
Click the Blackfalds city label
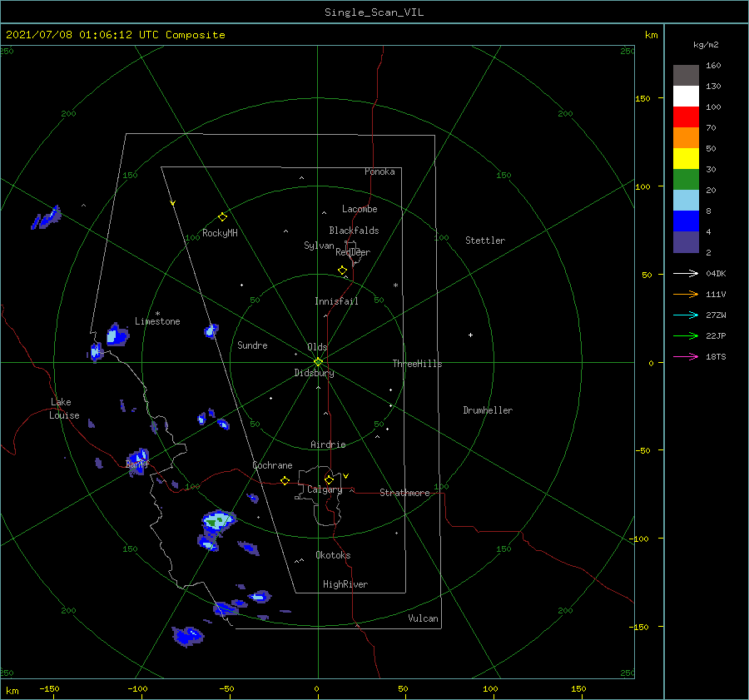coord(354,231)
